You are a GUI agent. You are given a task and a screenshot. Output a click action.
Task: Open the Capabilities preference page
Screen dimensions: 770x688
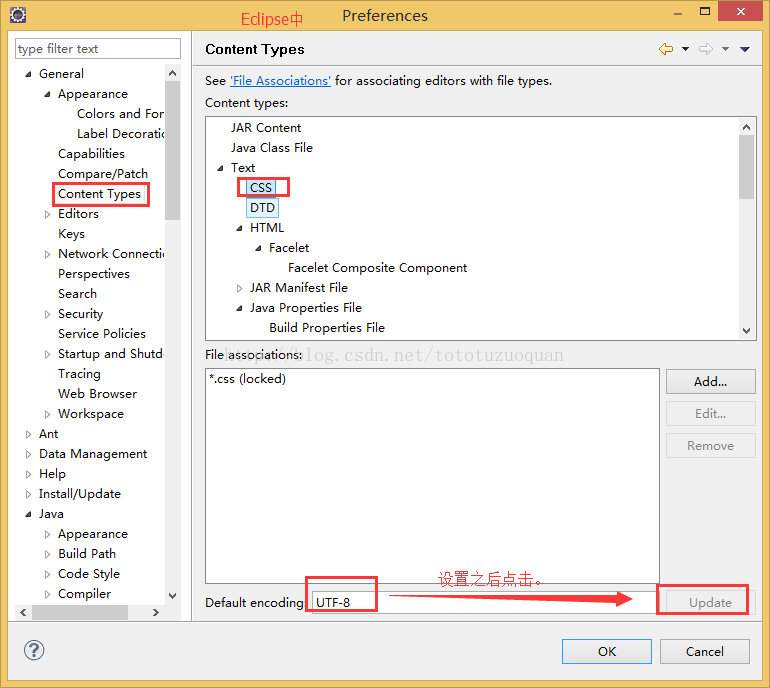[91, 154]
